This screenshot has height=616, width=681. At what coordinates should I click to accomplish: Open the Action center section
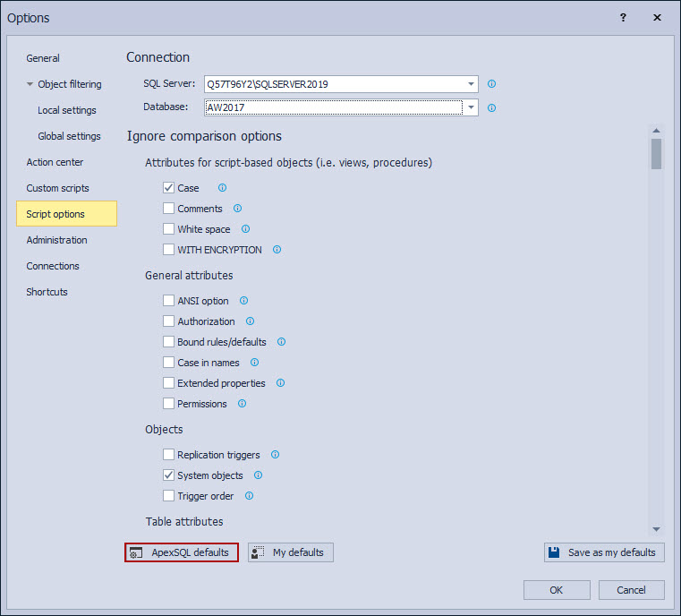click(x=55, y=162)
